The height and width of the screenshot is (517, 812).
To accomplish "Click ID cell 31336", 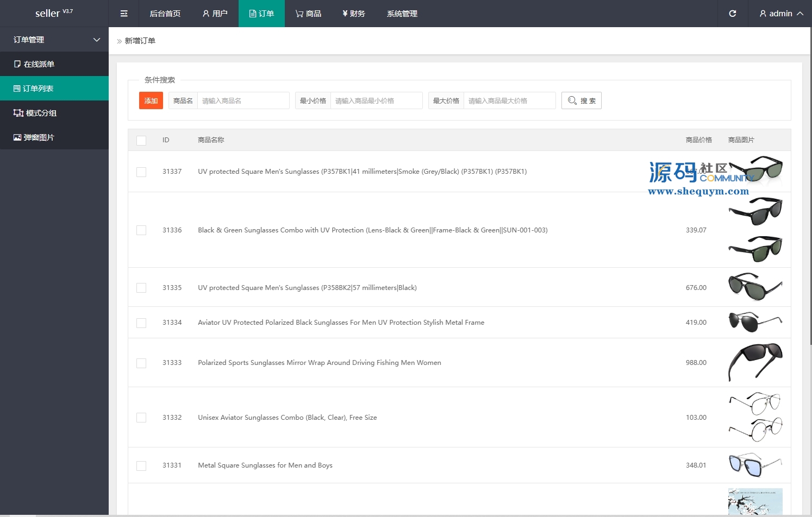I will coord(172,230).
